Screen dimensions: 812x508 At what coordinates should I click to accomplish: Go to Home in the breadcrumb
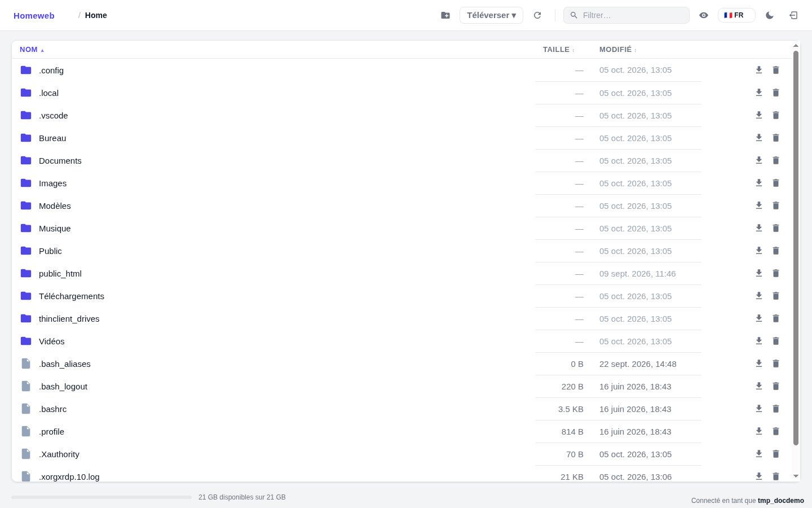pyautogui.click(x=96, y=15)
